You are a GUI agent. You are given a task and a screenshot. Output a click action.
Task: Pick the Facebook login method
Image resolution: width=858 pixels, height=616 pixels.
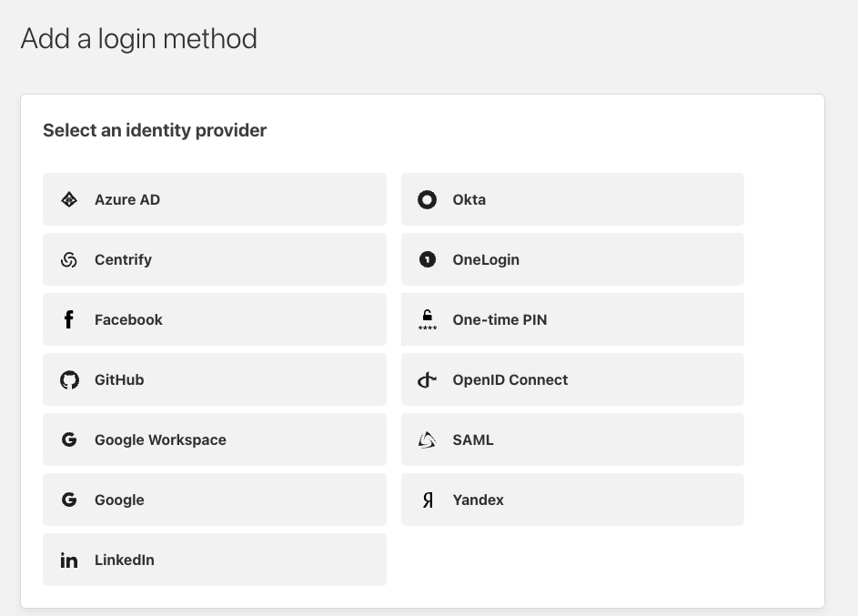click(x=215, y=319)
